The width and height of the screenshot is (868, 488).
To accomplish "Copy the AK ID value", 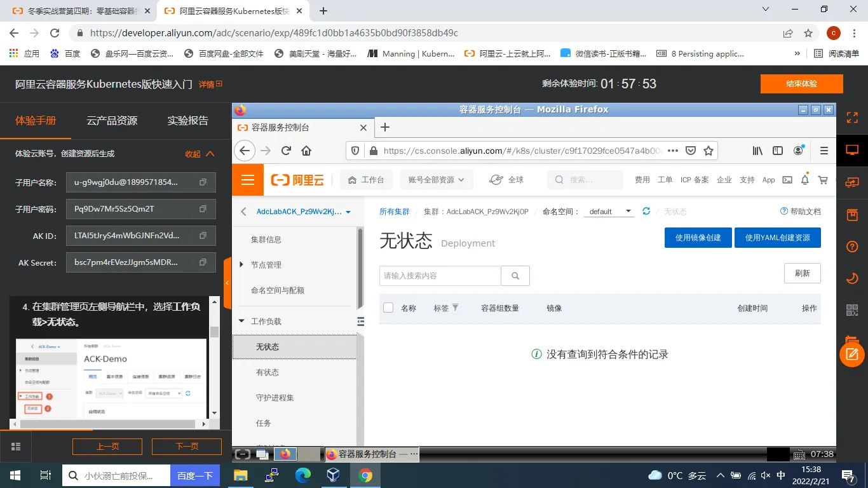I will [x=203, y=236].
